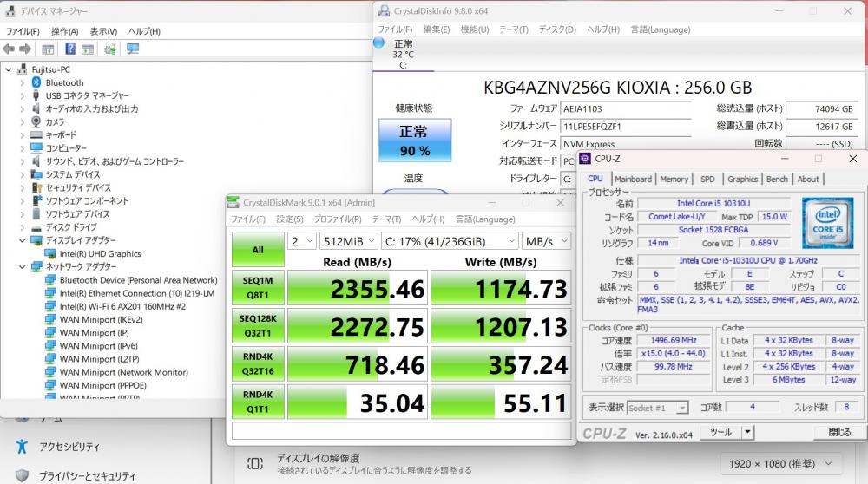Image resolution: width=868 pixels, height=484 pixels.
Task: Click the ファームウェア field AEJA1103
Action: 626,109
